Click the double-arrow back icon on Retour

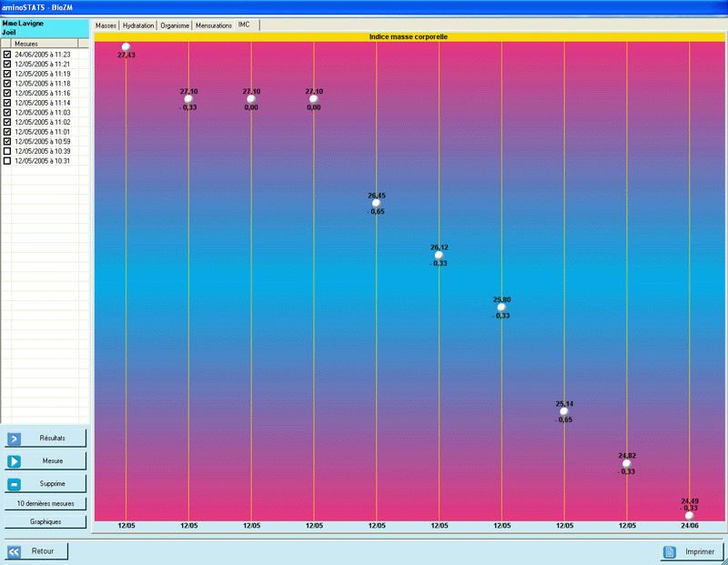pyautogui.click(x=15, y=551)
